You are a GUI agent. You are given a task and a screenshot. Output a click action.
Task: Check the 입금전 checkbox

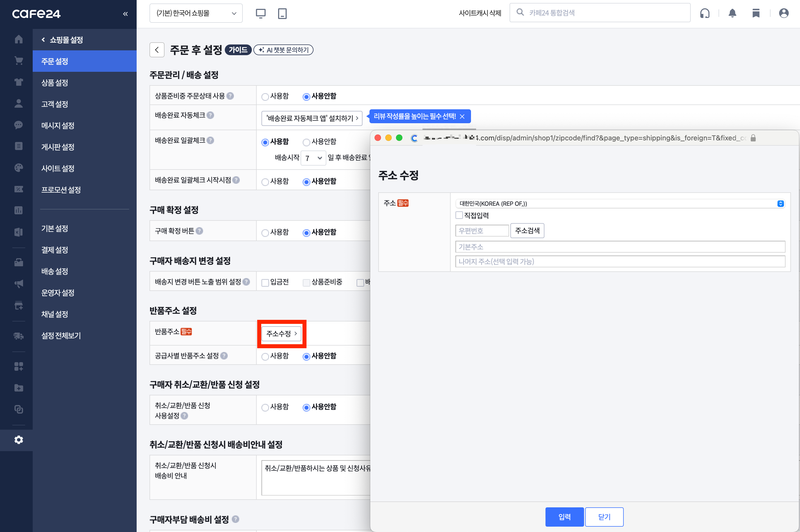point(265,282)
